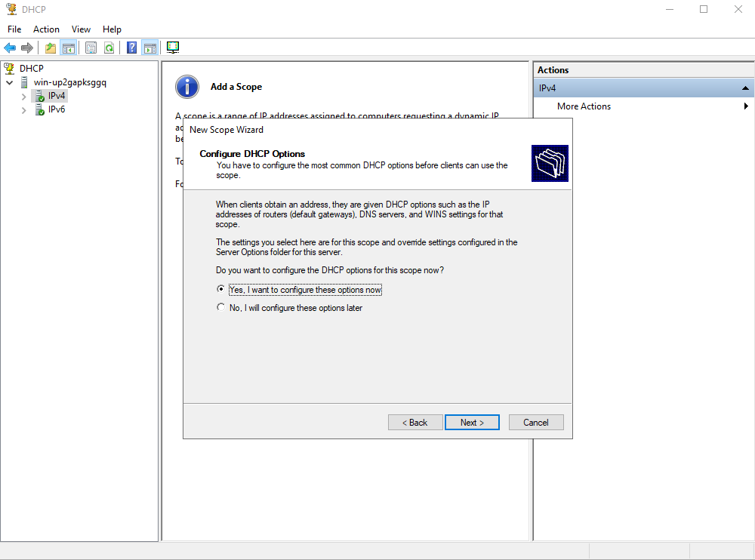Click the Back arrow toolbar icon
This screenshot has width=755, height=560.
point(10,48)
